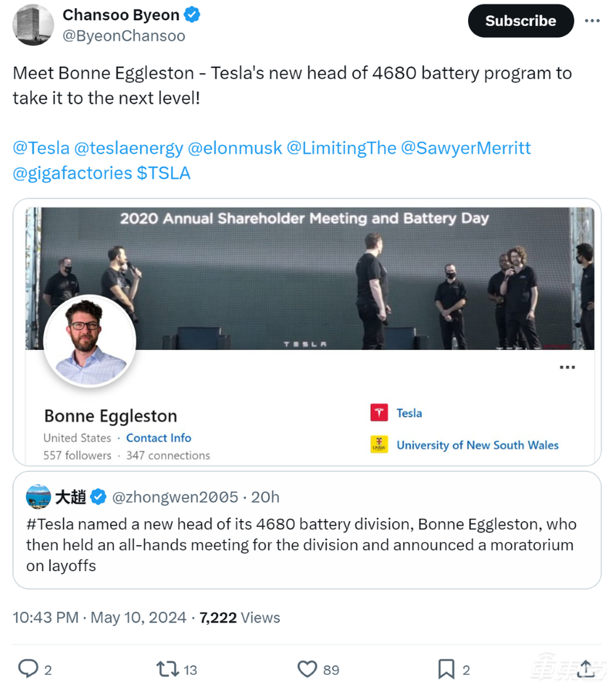Screen dimensions: 616x690
Task: Click Chansoo Byeon's verified badge
Action: (193, 14)
